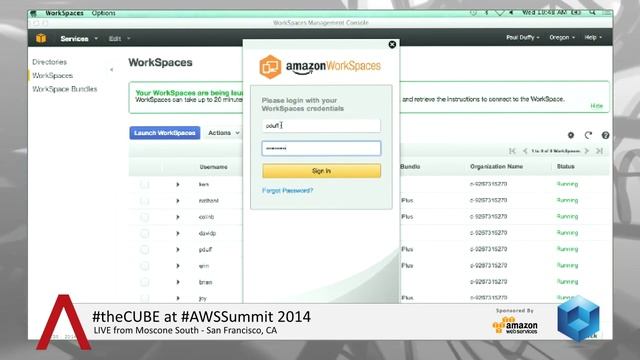The height and width of the screenshot is (360, 640).
Task: Click the Bluetooth icon in menu bar
Action: pos(487,13)
